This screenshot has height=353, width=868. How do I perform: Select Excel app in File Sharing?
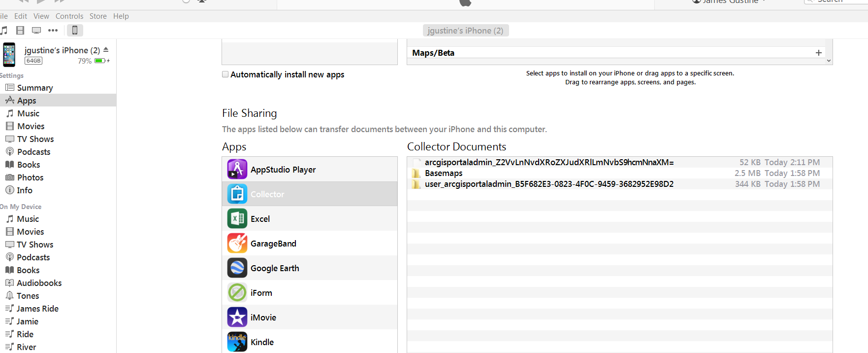310,219
